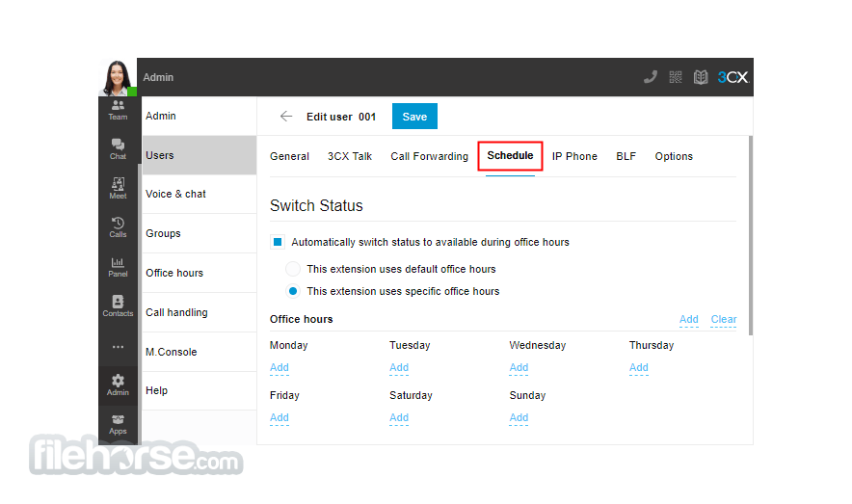Open the Panel sidebar icon
The height and width of the screenshot is (504, 852).
118,267
